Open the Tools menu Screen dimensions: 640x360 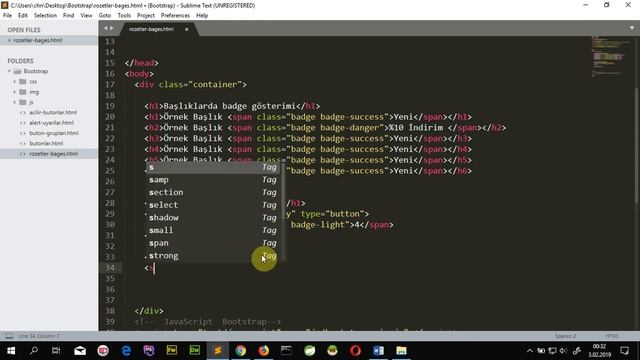124,16
